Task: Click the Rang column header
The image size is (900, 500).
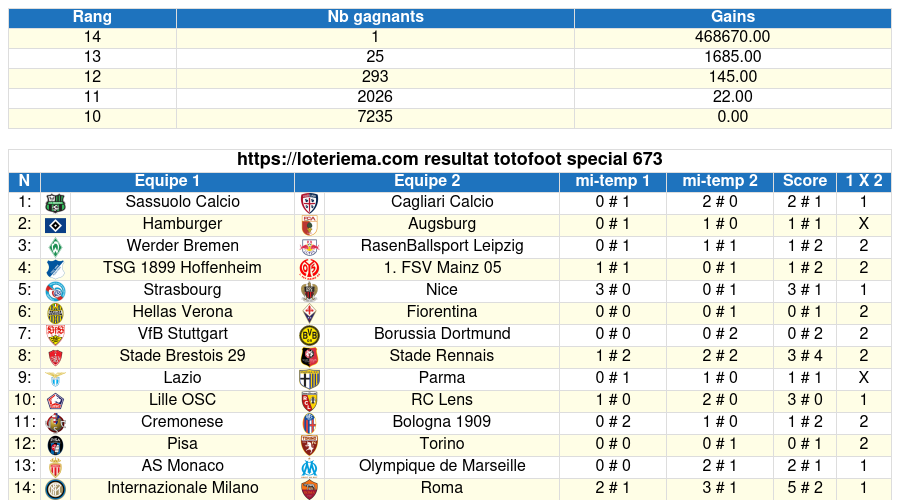Action: click(x=92, y=17)
